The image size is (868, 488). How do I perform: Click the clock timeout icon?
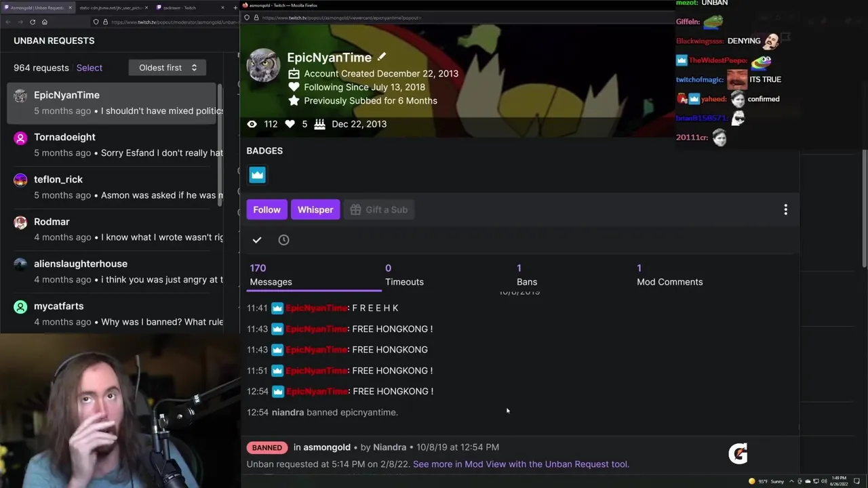click(283, 240)
